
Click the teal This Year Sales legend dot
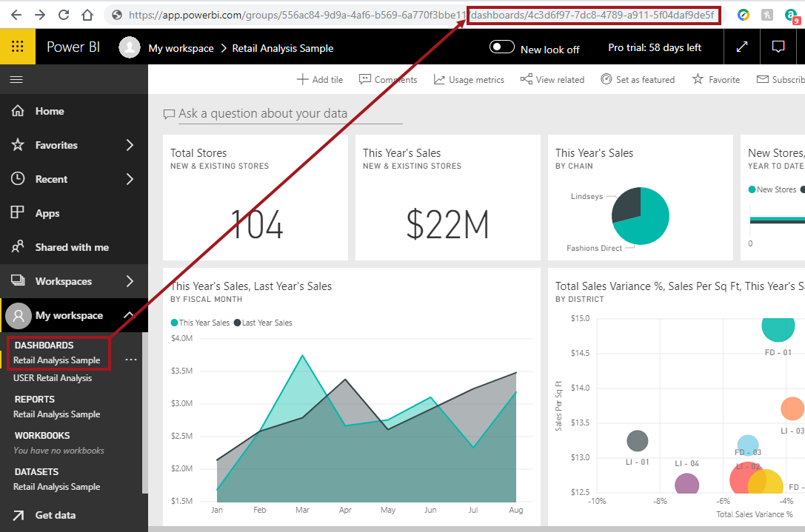175,323
